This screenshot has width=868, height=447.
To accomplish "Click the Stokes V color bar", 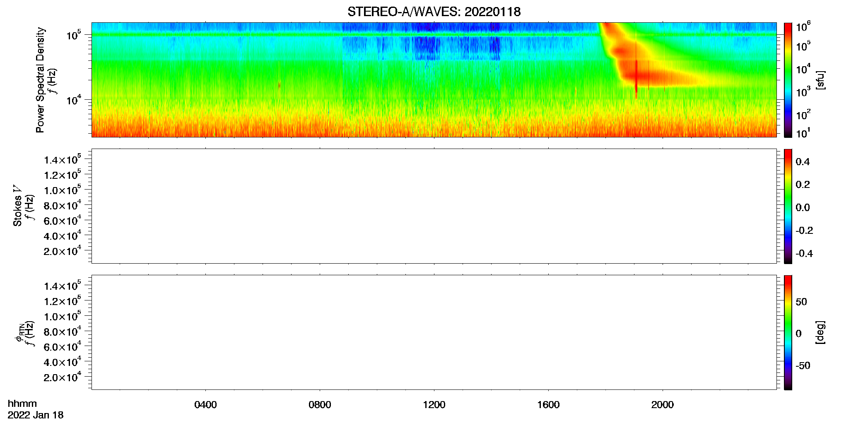I will coord(788,206).
